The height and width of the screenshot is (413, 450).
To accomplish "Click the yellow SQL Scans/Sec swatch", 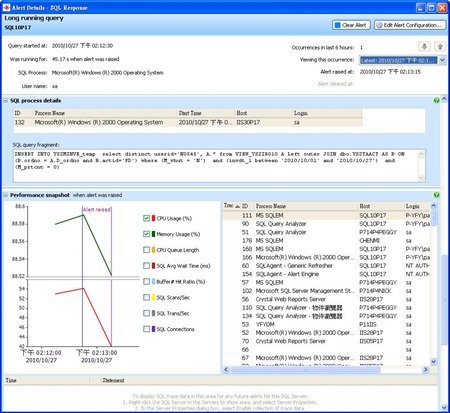I will tap(153, 297).
